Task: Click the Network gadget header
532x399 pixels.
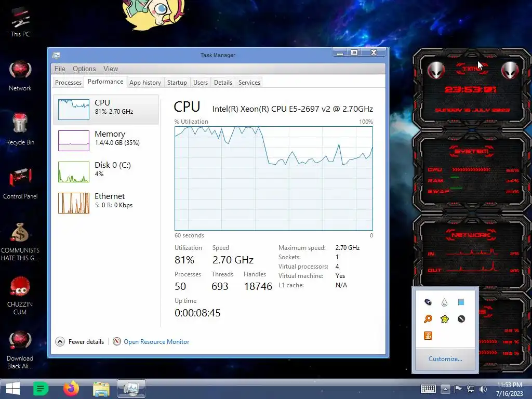Action: click(x=471, y=235)
